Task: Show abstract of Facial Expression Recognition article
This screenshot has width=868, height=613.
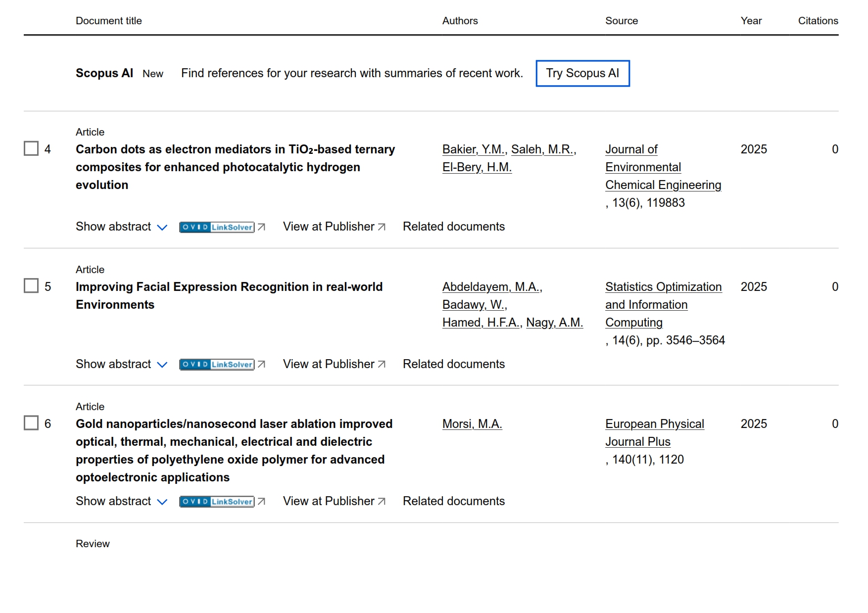Action: click(121, 364)
